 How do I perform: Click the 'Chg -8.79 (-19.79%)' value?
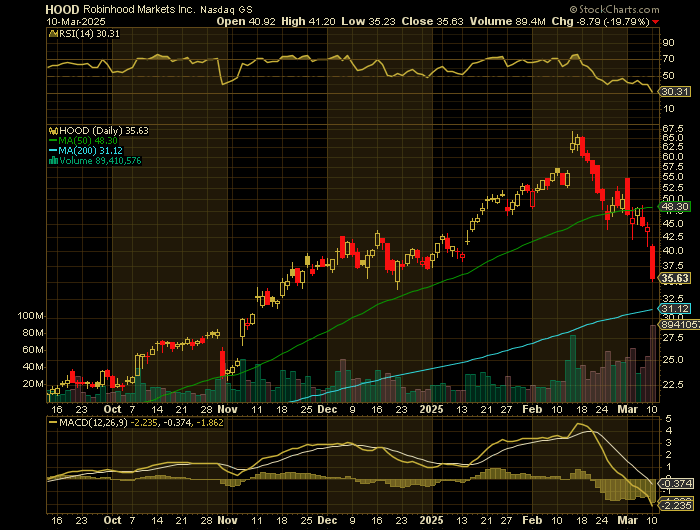tap(600, 21)
